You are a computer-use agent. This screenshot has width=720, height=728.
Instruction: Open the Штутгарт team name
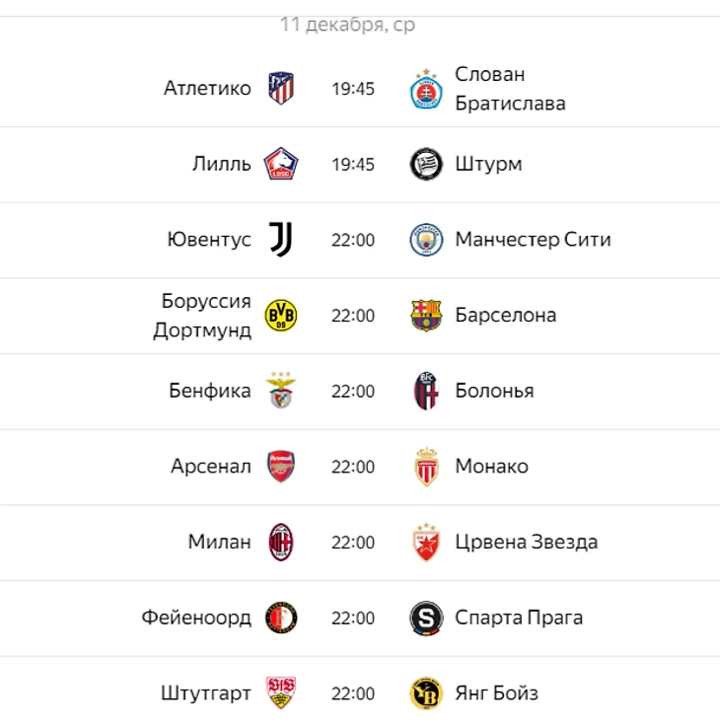click(x=205, y=693)
